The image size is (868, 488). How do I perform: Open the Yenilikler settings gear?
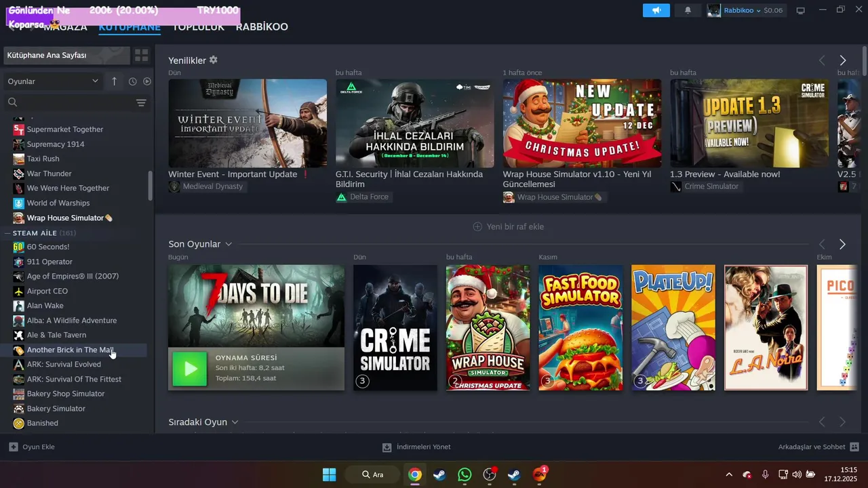point(214,60)
